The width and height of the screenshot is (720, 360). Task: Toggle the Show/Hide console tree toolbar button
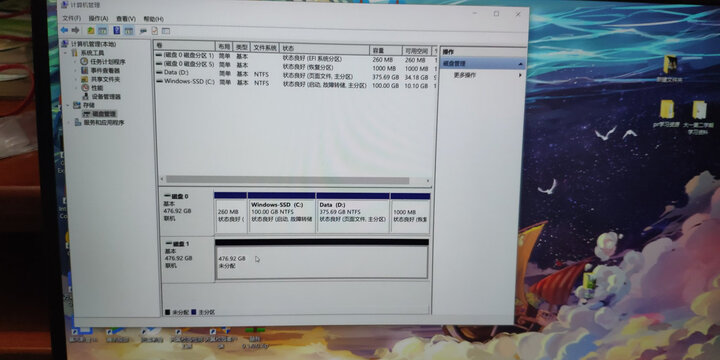(x=102, y=31)
